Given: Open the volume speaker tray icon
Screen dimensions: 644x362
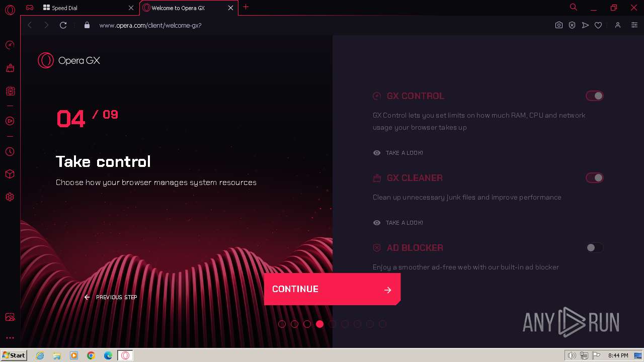Looking at the screenshot, I should point(572,355).
